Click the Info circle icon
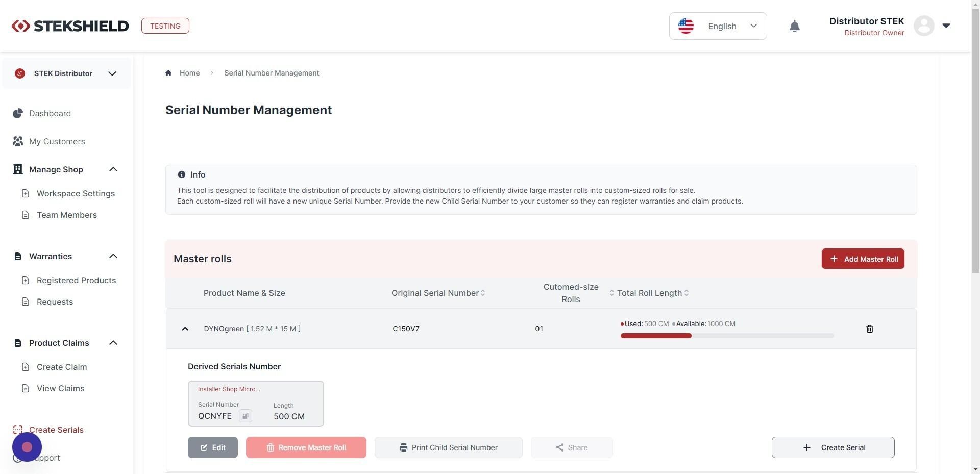The width and height of the screenshot is (980, 474). [182, 174]
